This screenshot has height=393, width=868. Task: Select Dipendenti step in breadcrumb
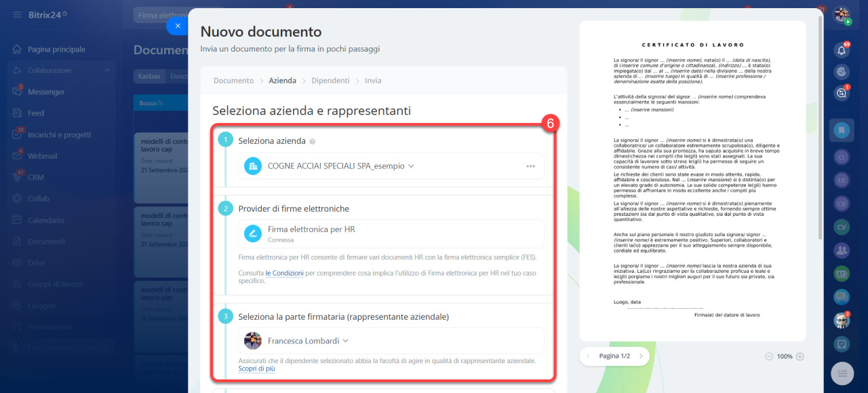pyautogui.click(x=330, y=81)
